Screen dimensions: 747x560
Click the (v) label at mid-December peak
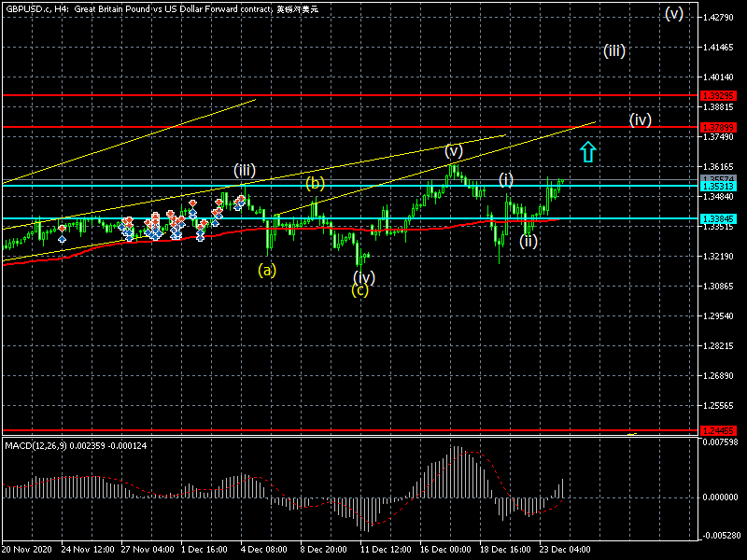pyautogui.click(x=454, y=150)
